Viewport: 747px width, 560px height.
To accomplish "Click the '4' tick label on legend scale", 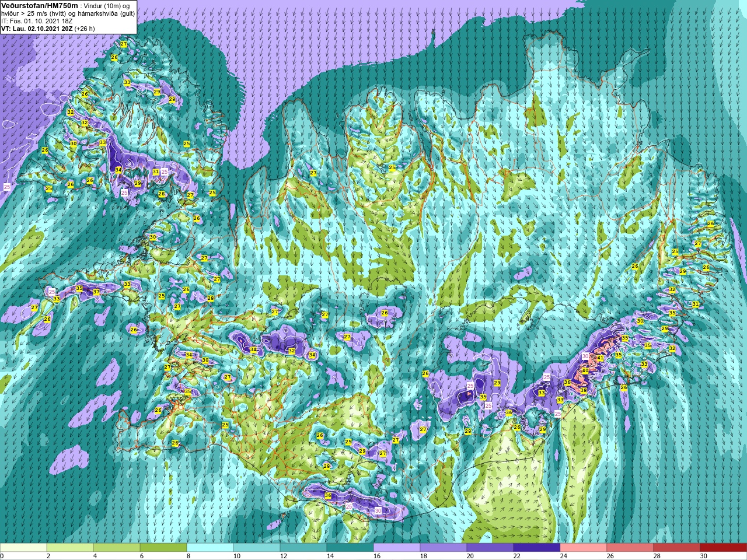I will (x=95, y=556).
